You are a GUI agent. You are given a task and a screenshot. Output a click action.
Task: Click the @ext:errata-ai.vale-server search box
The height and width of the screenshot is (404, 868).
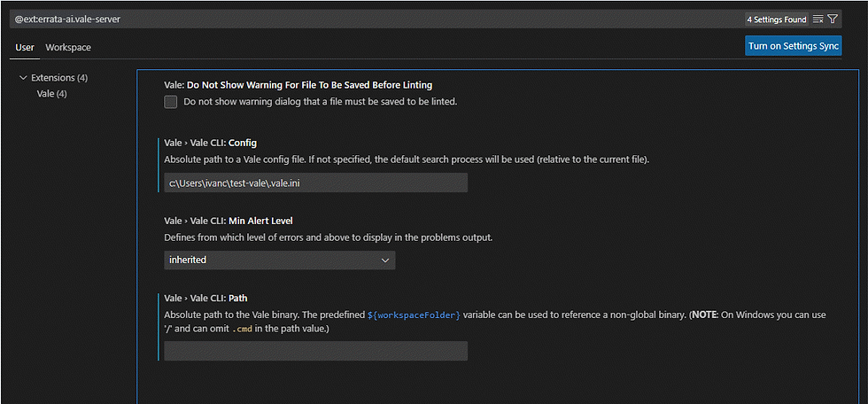click(376, 19)
